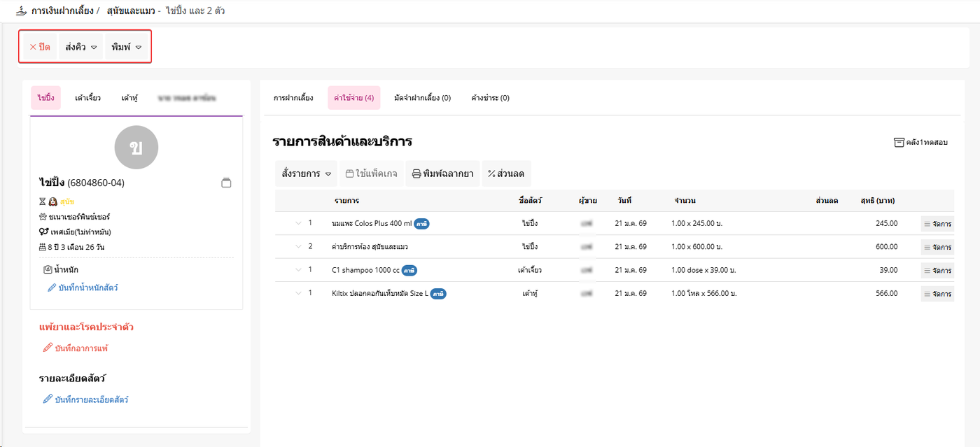Image resolution: width=980 pixels, height=447 pixels.
Task: Click the pencil icon by บันทึกรายละเอียดสัตว์
Action: pos(48,399)
